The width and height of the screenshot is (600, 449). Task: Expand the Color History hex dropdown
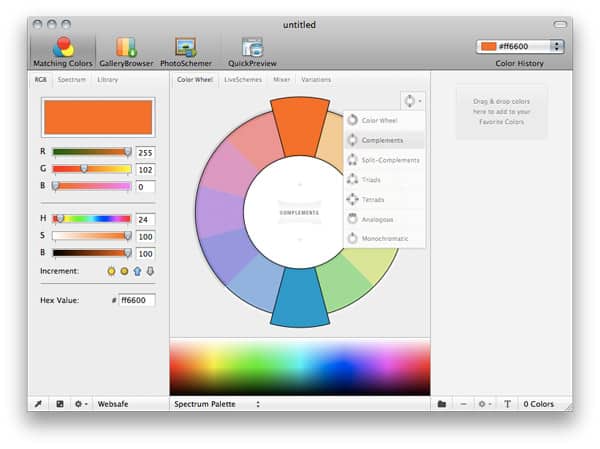pyautogui.click(x=556, y=46)
